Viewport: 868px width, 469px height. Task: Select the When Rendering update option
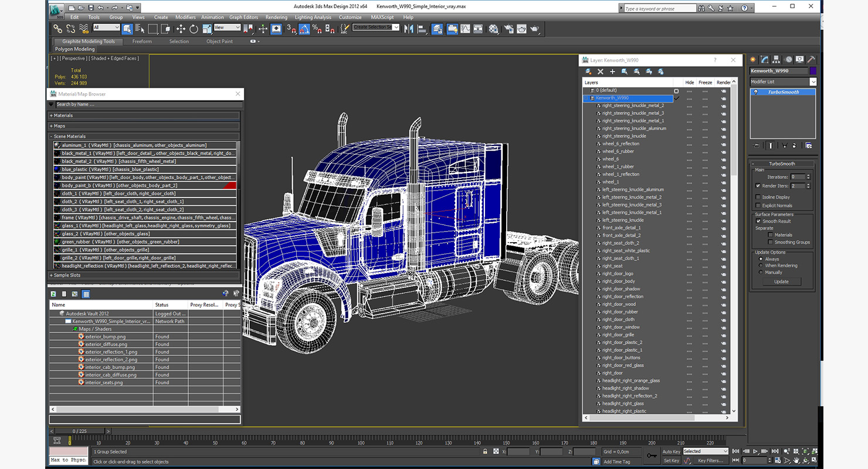point(761,266)
